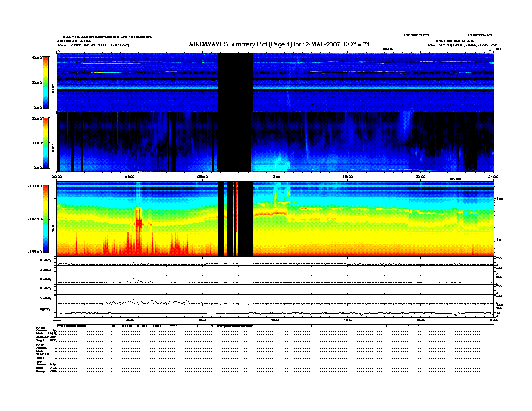Select the 20.00 value on RAD2 scale
Screen dimensions: 532x411
coord(37,83)
